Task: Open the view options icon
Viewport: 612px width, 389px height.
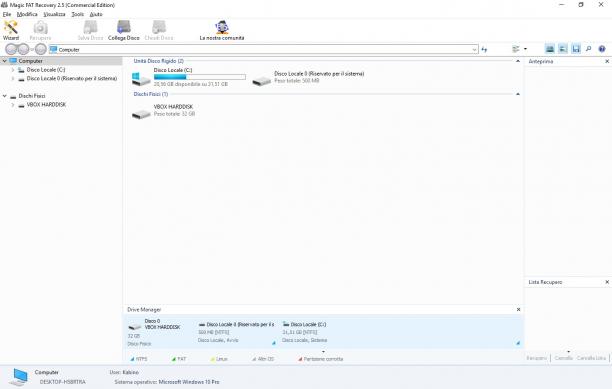Action: (x=516, y=49)
